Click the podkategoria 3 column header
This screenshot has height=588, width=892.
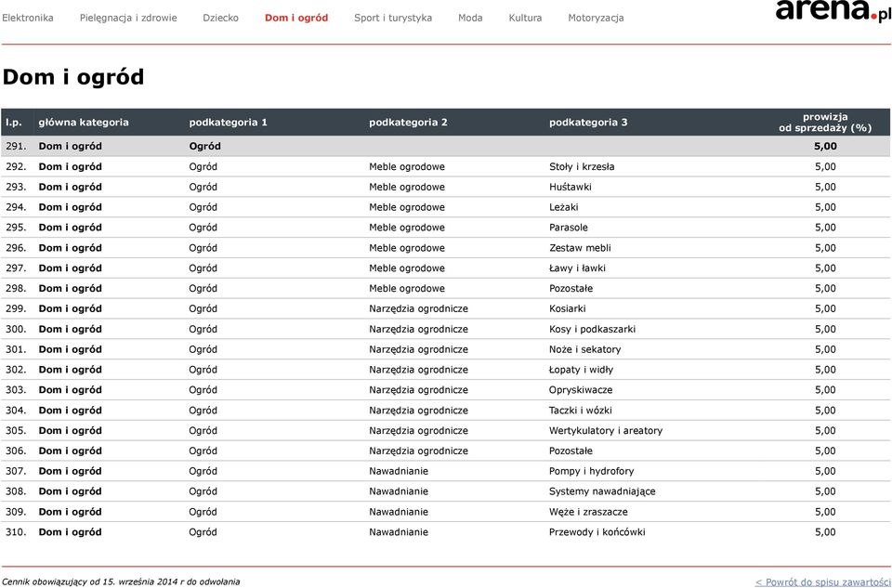(x=588, y=123)
